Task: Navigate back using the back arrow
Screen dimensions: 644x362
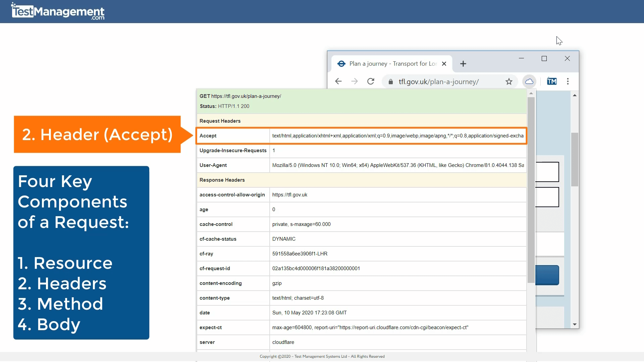Action: click(x=338, y=81)
